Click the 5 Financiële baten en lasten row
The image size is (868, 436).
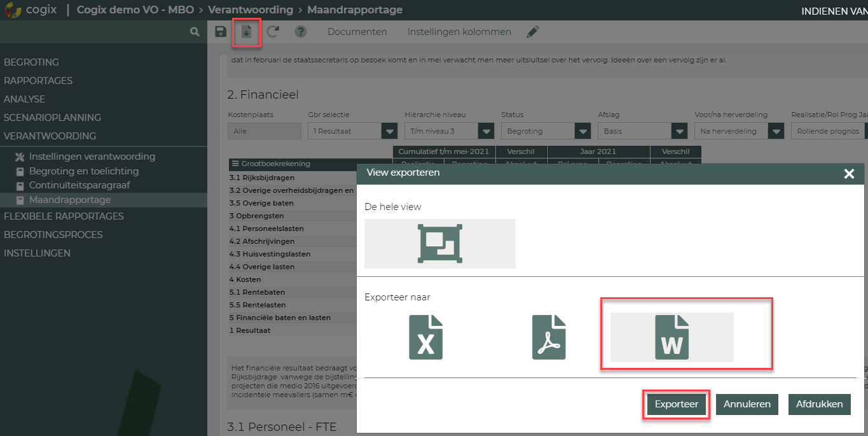[x=292, y=318]
